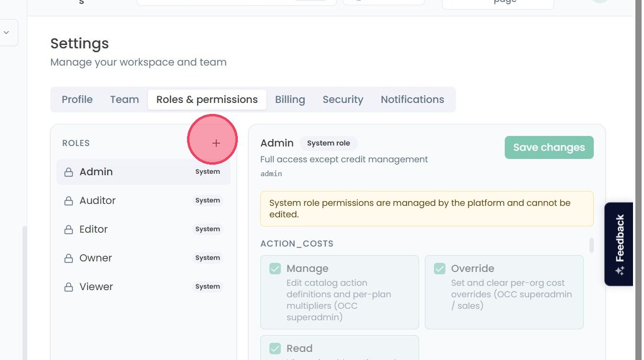The height and width of the screenshot is (360, 644).
Task: Click the sparkle icon on Feedback tab
Action: coord(620,271)
